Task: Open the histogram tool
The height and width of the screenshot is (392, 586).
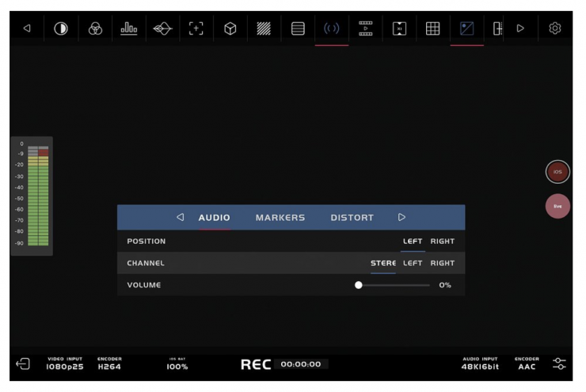Action: point(128,29)
